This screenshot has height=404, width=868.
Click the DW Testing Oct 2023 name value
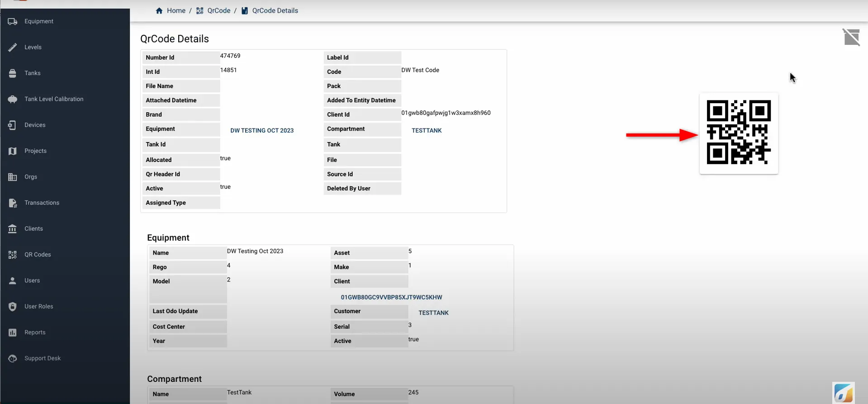(x=255, y=251)
